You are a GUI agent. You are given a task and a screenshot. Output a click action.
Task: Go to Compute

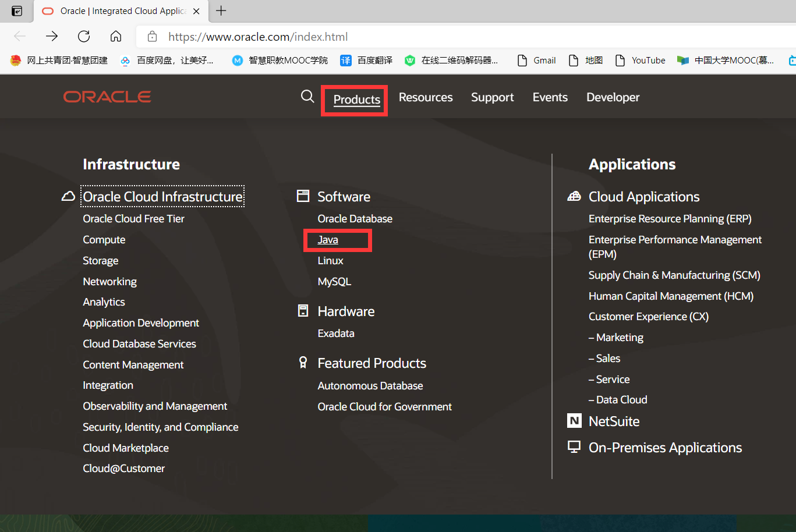(104, 240)
